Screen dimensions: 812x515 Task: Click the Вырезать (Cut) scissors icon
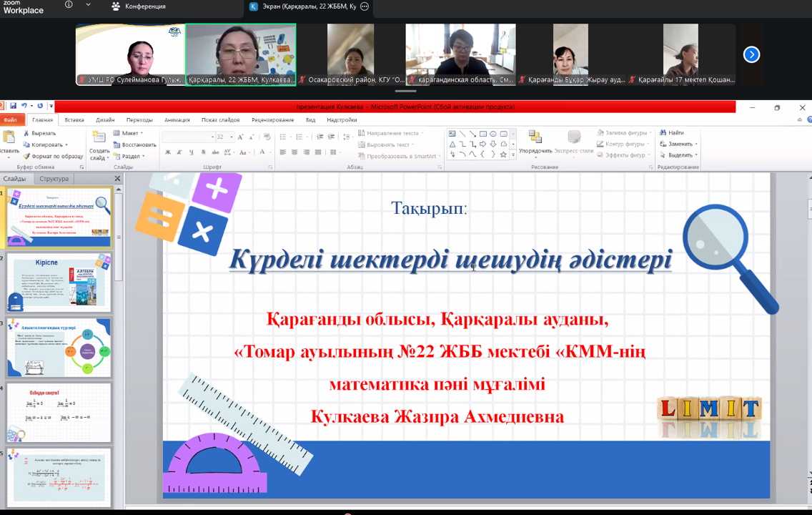tap(26, 133)
